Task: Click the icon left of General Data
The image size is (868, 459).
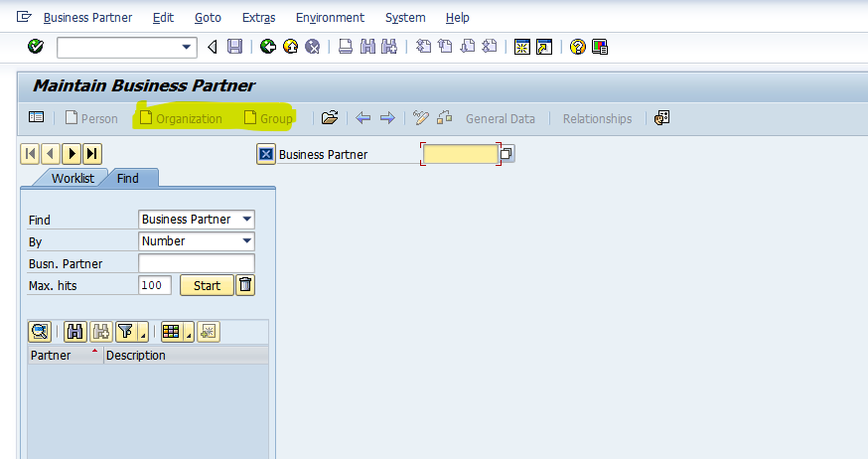Action: pos(444,117)
